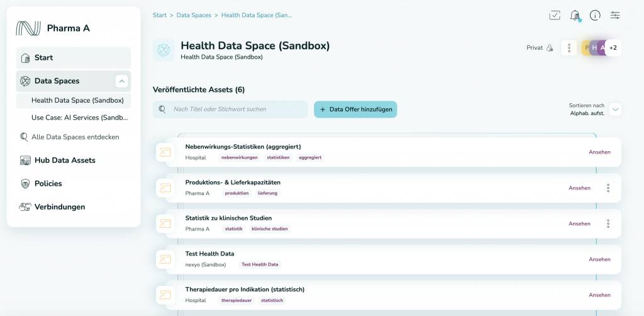Click Ansehen for Statistik zu klinischen Studien

coord(579,223)
